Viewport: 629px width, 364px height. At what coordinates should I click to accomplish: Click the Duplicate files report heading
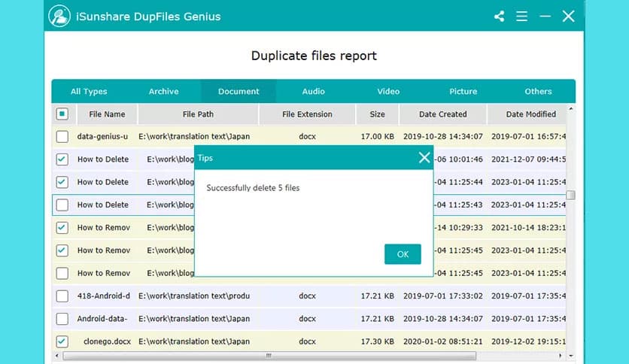click(x=314, y=56)
